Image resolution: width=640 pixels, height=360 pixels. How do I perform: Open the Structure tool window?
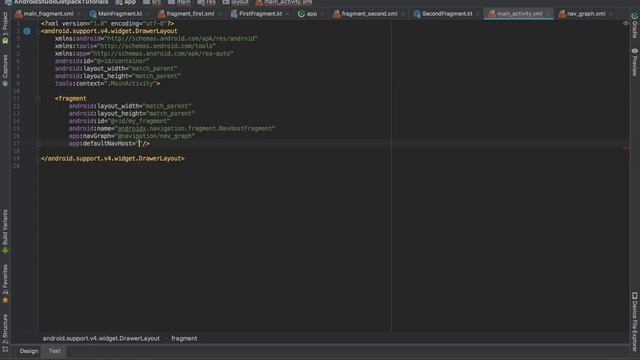(x=5, y=333)
